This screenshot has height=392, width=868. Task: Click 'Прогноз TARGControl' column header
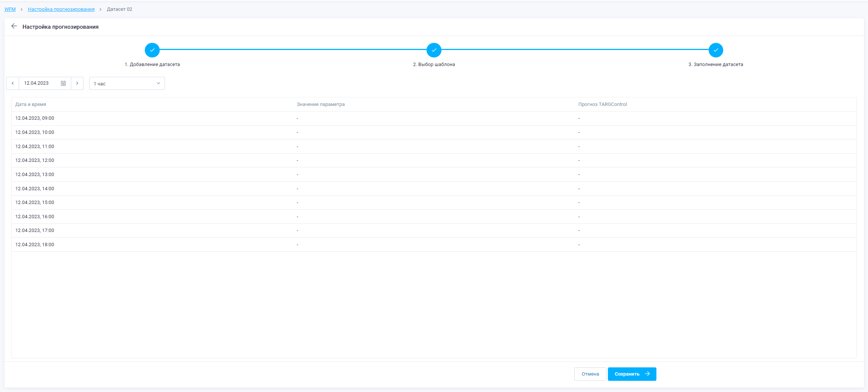(x=603, y=104)
